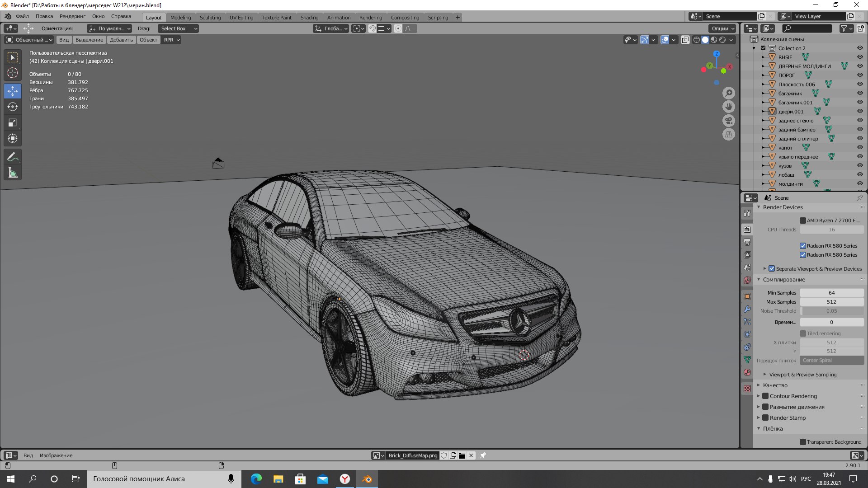Activate the Move tool

(x=13, y=91)
